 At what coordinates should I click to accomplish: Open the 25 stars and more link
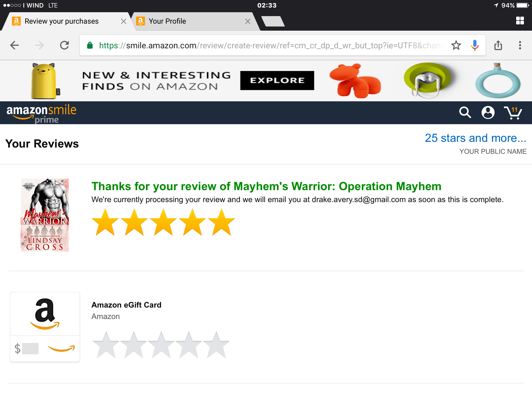tap(475, 138)
